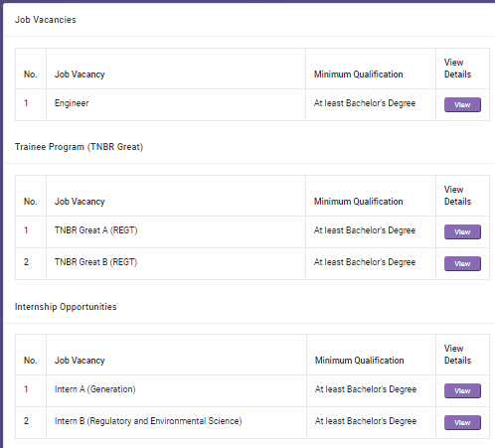Click the Job Vacancies section heading
This screenshot has width=495, height=448.
tap(46, 20)
